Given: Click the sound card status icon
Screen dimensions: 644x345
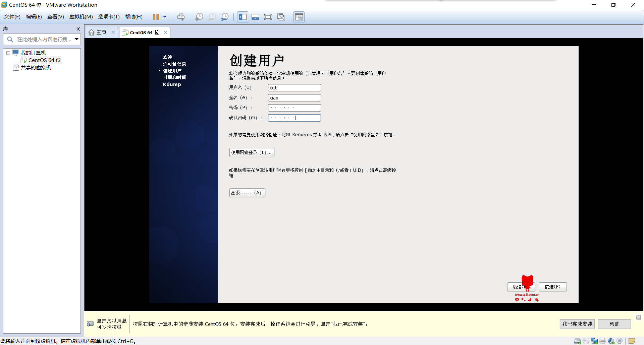Looking at the screenshot, I should (611, 341).
